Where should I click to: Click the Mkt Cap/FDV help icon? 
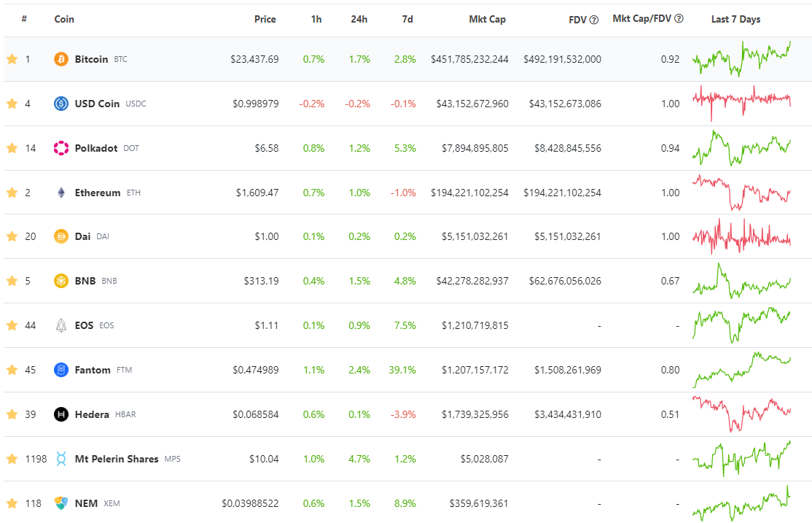tap(679, 19)
